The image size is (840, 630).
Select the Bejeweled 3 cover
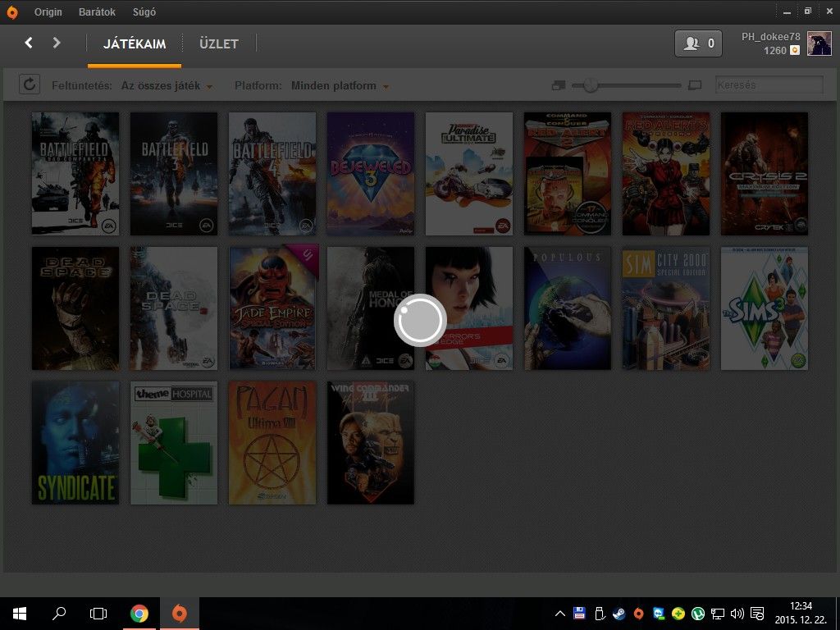(x=371, y=174)
